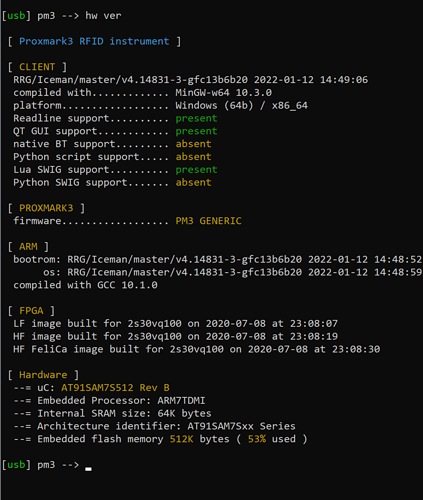Click the 'Architecture identifier' line
This screenshot has width=423, height=500.
click(x=154, y=426)
